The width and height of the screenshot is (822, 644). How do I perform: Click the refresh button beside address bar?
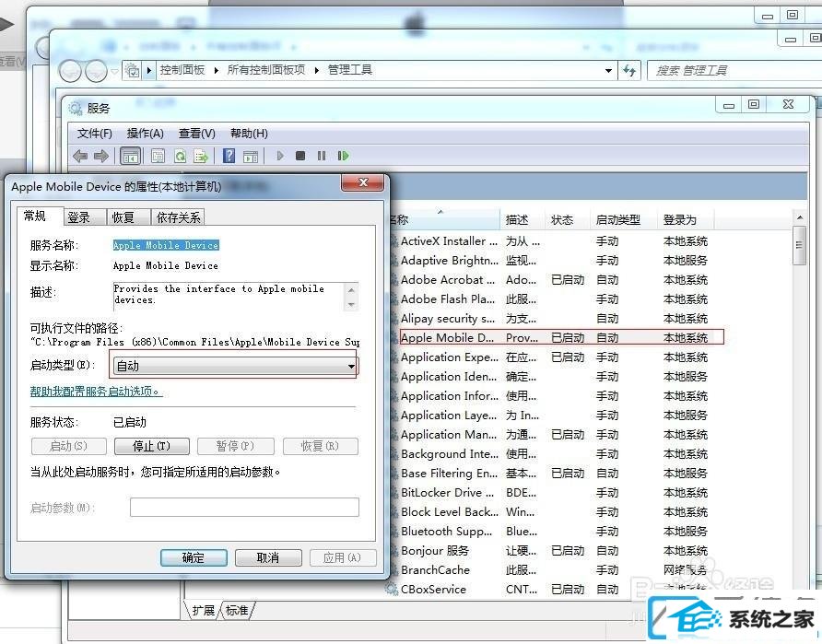click(629, 70)
